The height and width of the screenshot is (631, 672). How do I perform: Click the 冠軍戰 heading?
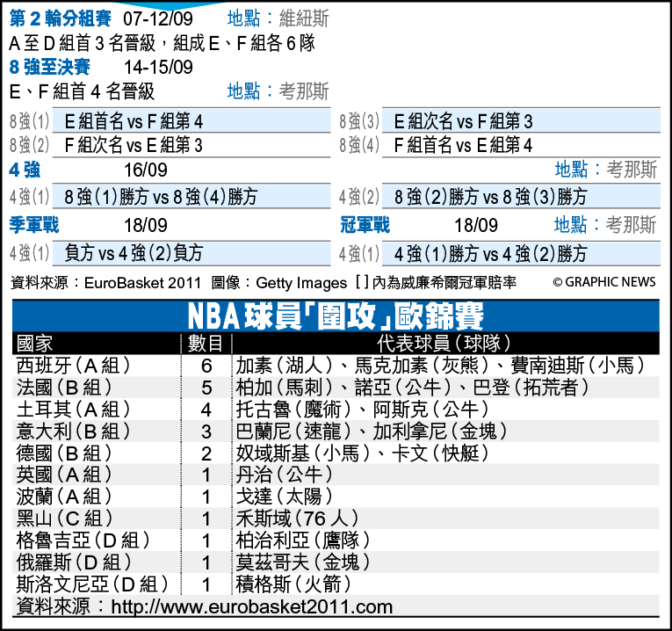point(365,225)
